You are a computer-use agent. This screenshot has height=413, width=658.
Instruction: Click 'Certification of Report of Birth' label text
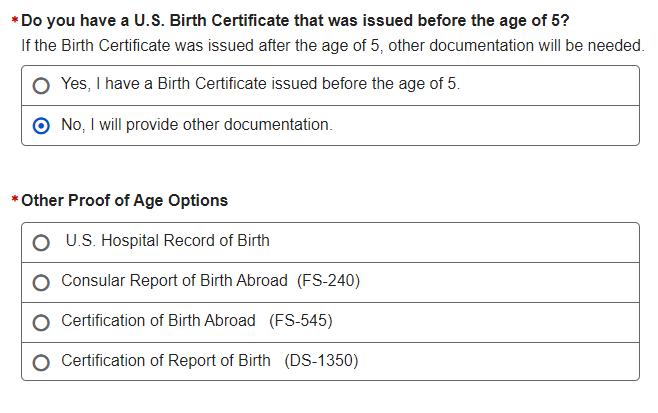point(165,361)
